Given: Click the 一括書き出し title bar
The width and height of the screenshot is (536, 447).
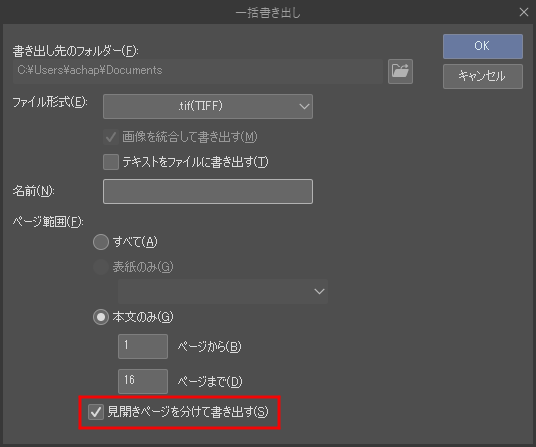Looking at the screenshot, I should [x=268, y=12].
